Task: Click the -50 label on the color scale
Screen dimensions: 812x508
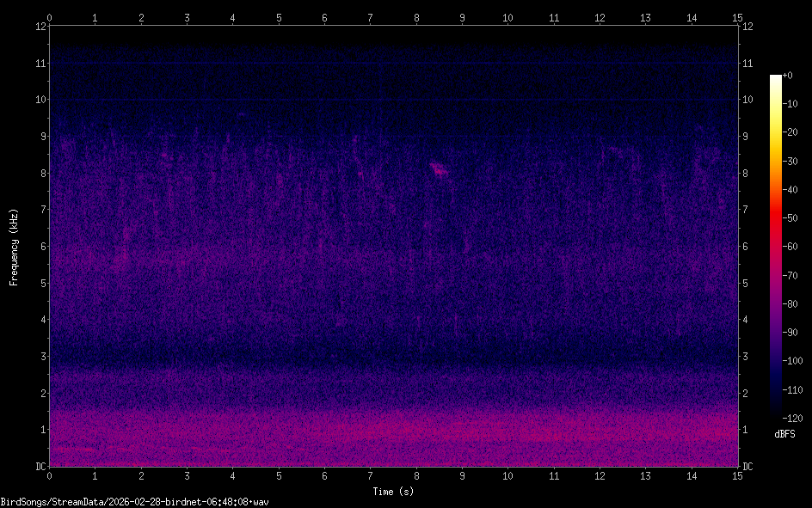Action: click(x=791, y=217)
